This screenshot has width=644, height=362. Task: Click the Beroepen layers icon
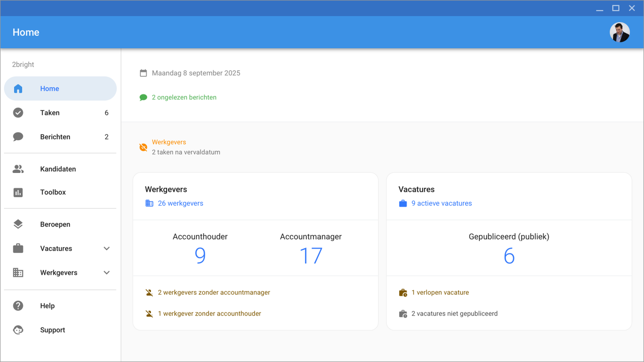(x=18, y=224)
